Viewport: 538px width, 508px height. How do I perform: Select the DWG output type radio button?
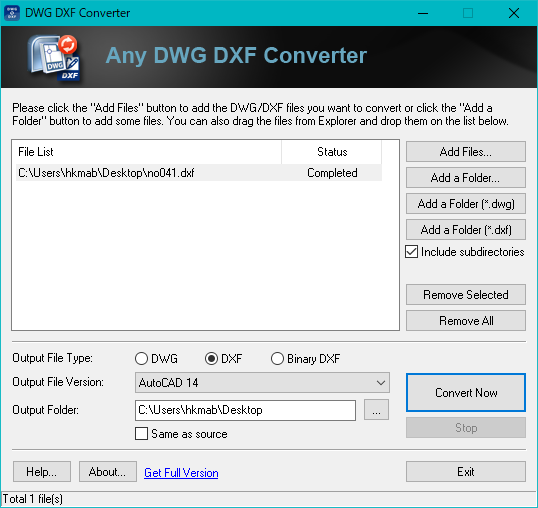[x=141, y=359]
